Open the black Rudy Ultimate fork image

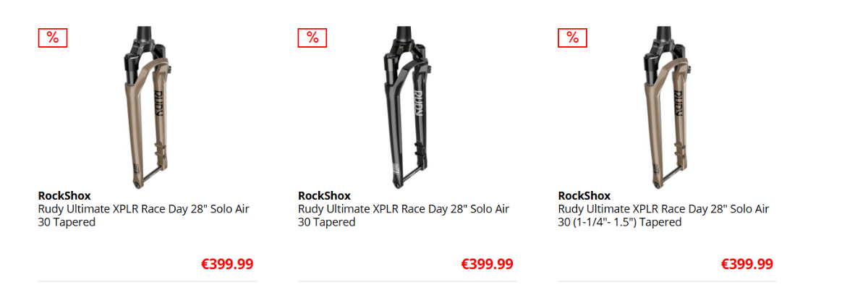tap(407, 107)
